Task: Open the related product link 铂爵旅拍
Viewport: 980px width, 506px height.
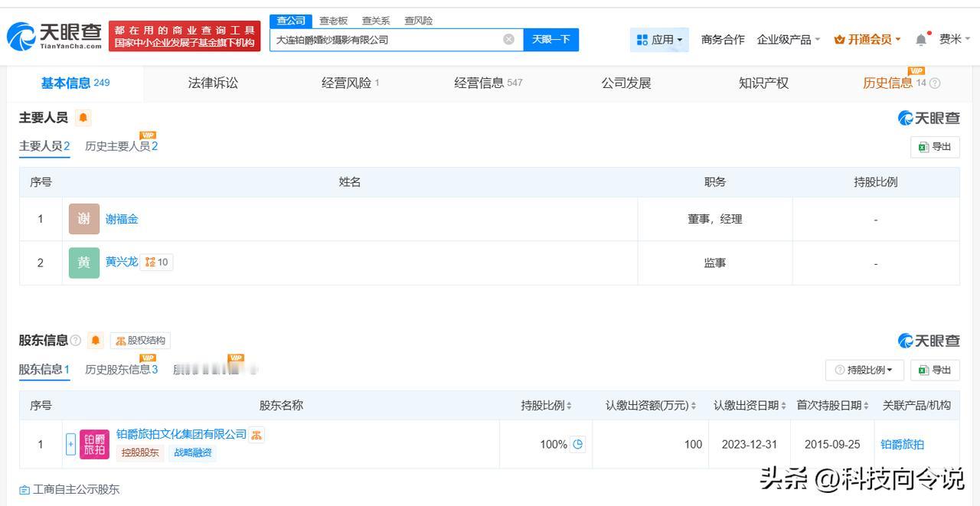Action: point(903,444)
